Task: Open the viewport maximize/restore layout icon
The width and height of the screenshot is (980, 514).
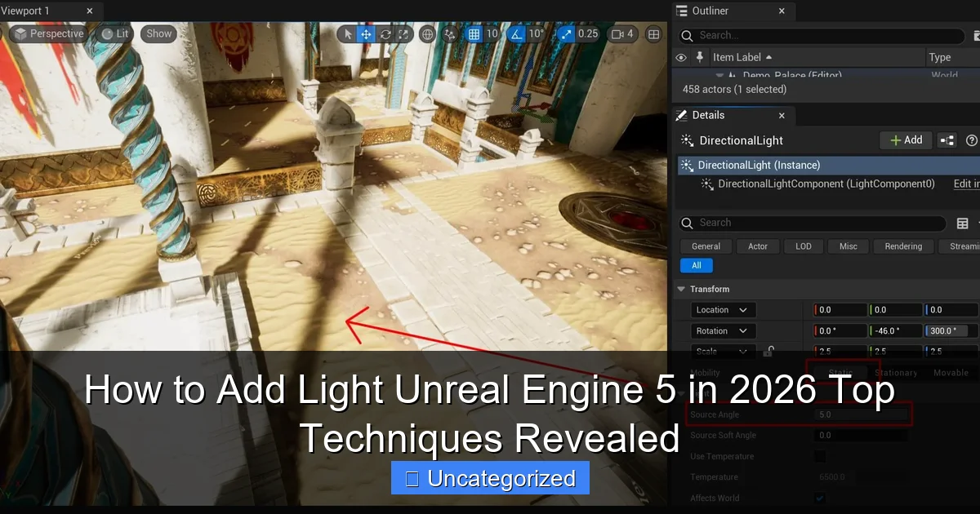Action: [x=653, y=34]
